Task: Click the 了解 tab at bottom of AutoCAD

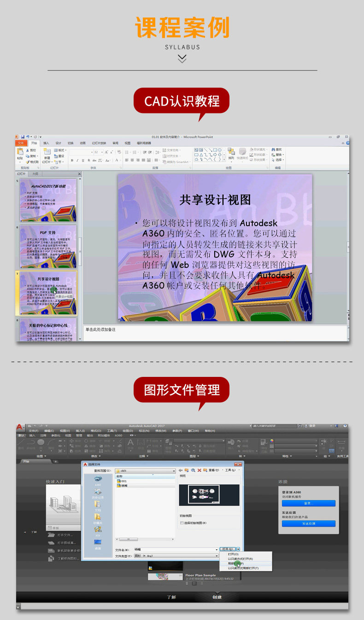Action: [171, 597]
